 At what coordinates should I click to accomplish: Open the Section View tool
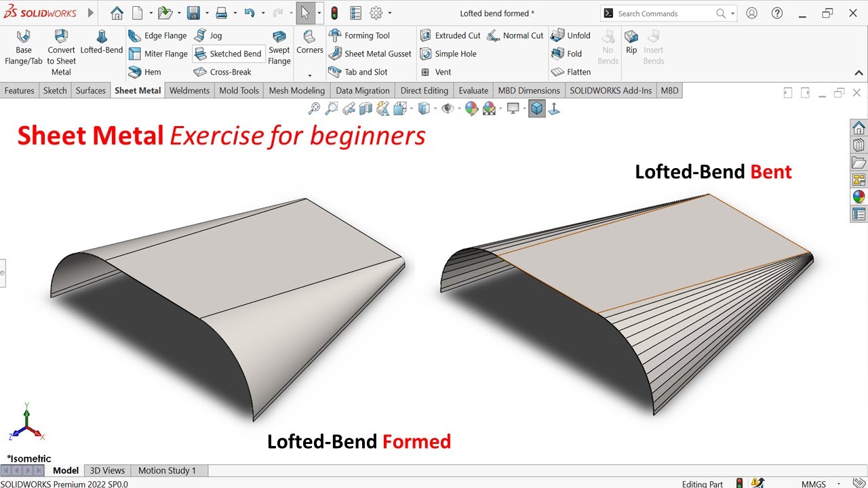366,108
